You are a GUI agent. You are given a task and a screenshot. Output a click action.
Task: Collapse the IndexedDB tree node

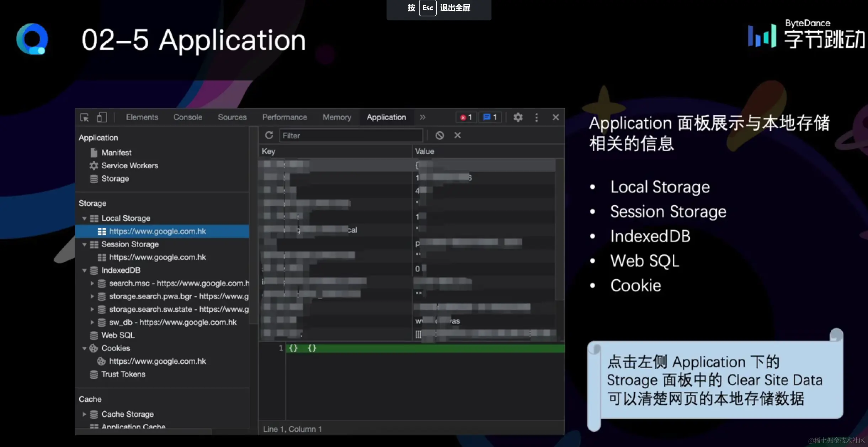click(x=84, y=270)
